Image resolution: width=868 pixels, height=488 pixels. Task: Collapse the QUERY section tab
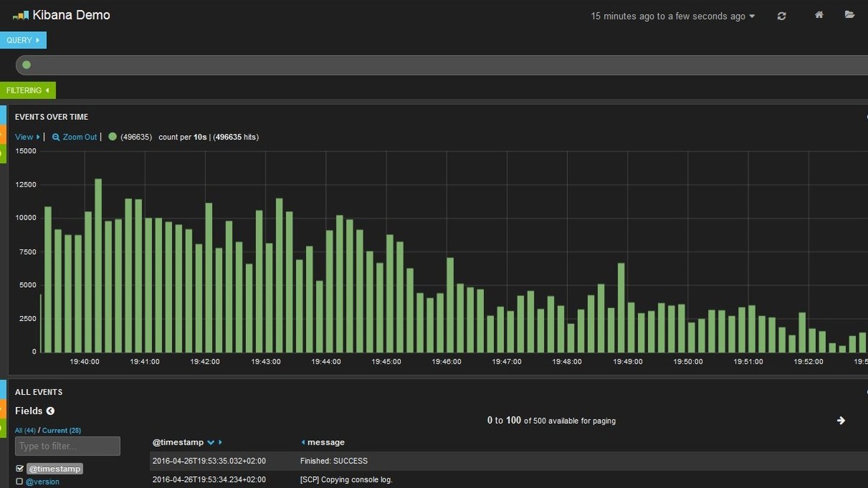pyautogui.click(x=23, y=40)
